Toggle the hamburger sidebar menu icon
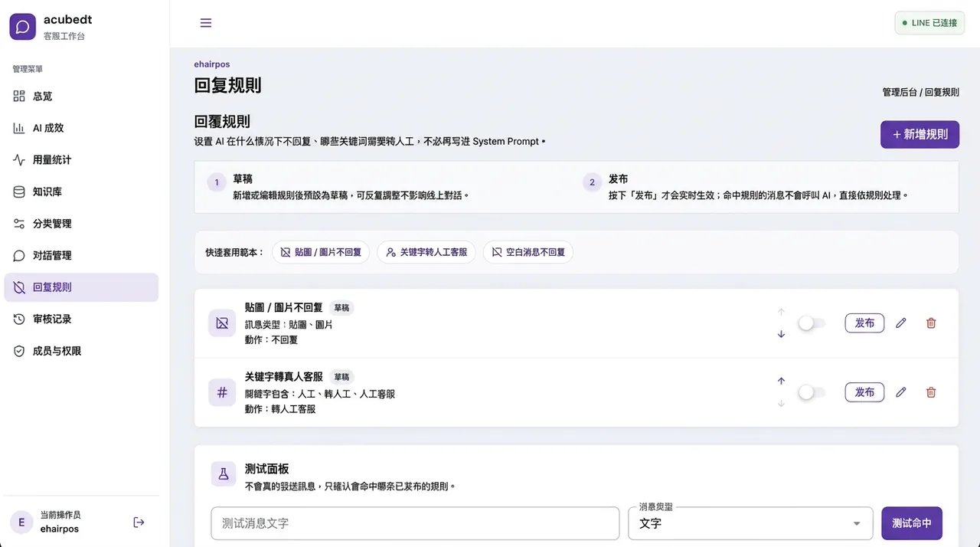 click(x=206, y=23)
